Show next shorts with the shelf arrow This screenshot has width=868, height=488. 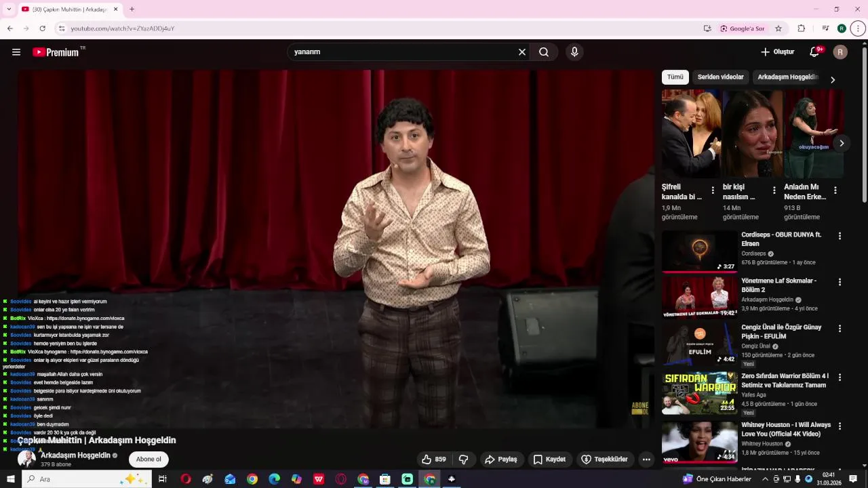point(842,143)
